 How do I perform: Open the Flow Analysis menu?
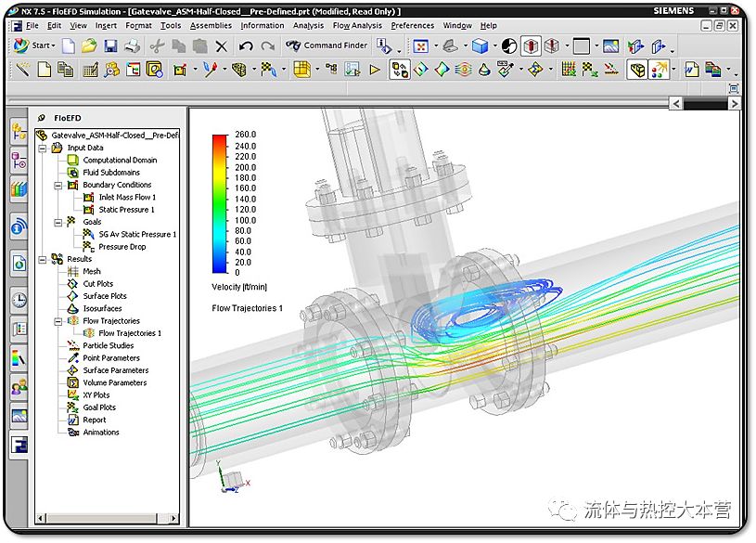pos(356,25)
